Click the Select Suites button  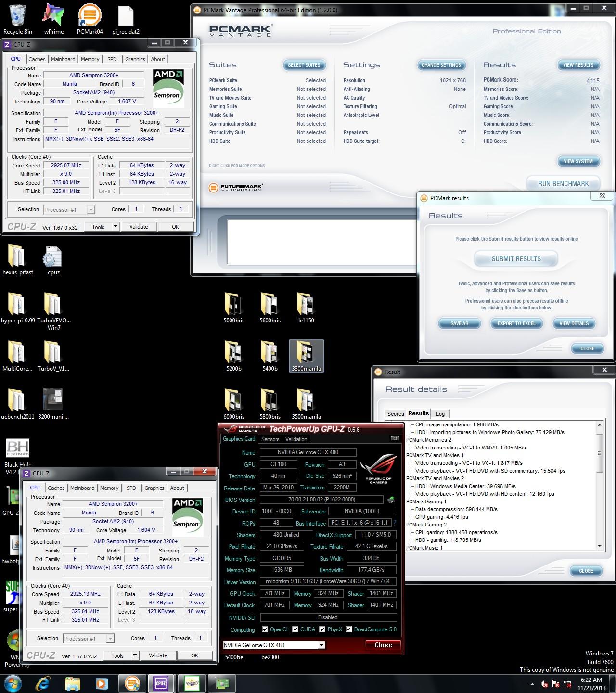(304, 65)
